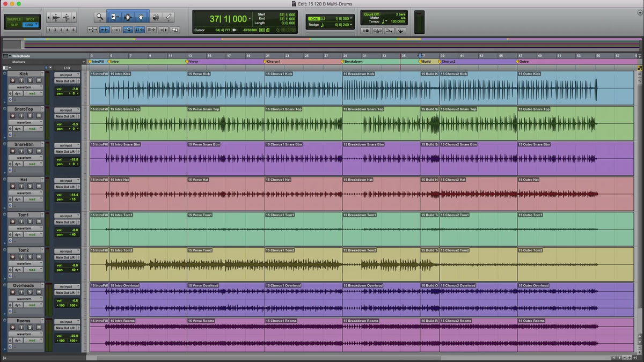644x362 pixels.
Task: Select the Grabber hand tool
Action: [142, 17]
